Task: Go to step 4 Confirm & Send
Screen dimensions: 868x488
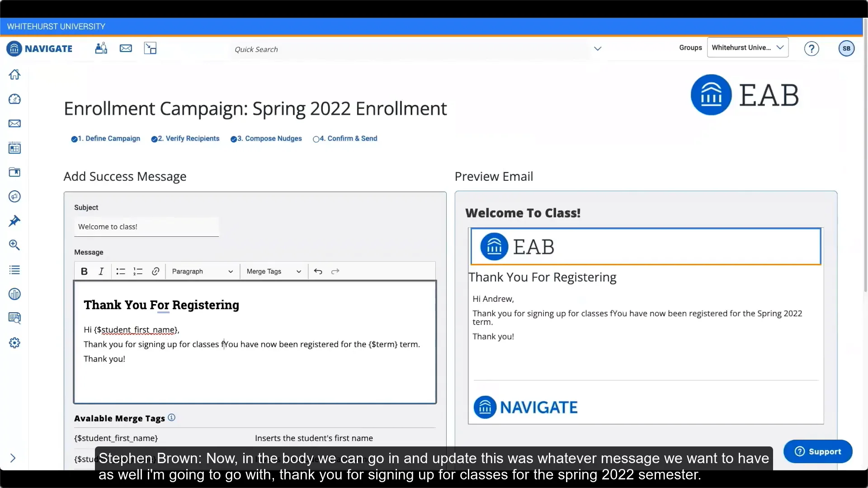Action: pyautogui.click(x=345, y=139)
